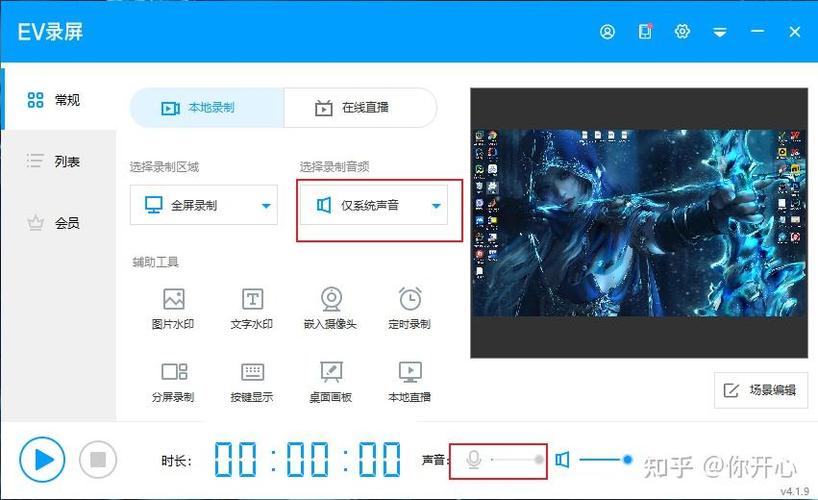Click the microphone icon near 声音
818x500 pixels.
click(474, 460)
